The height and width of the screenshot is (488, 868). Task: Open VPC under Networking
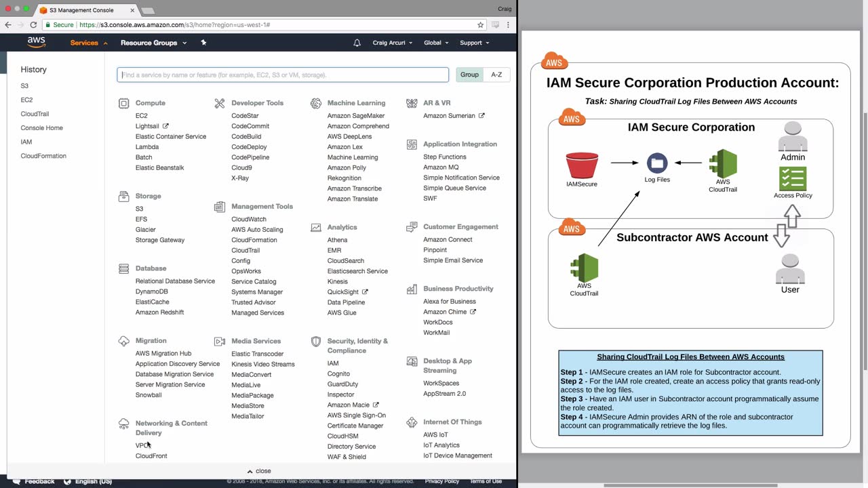pyautogui.click(x=142, y=445)
